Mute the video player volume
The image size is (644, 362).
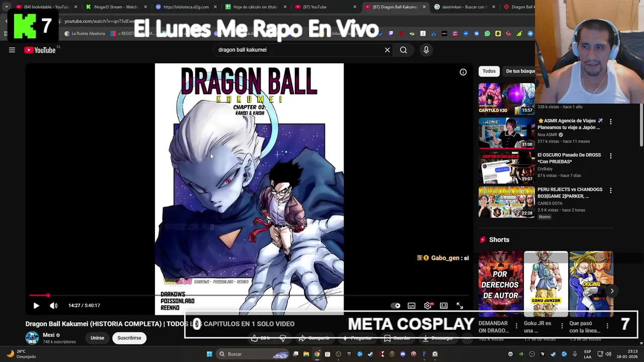click(54, 305)
